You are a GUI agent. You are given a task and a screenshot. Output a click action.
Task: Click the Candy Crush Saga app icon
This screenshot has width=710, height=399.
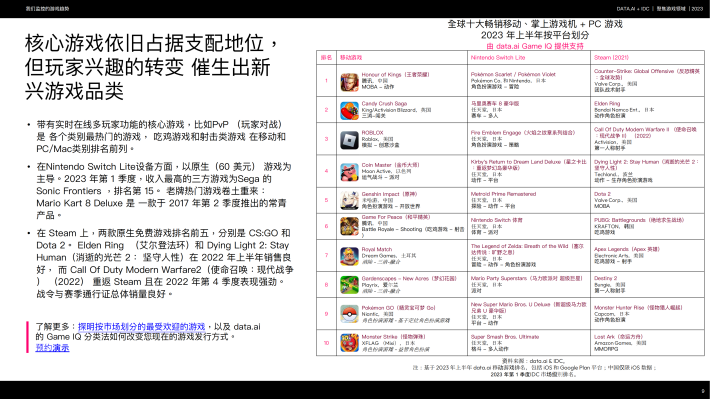tap(349, 111)
